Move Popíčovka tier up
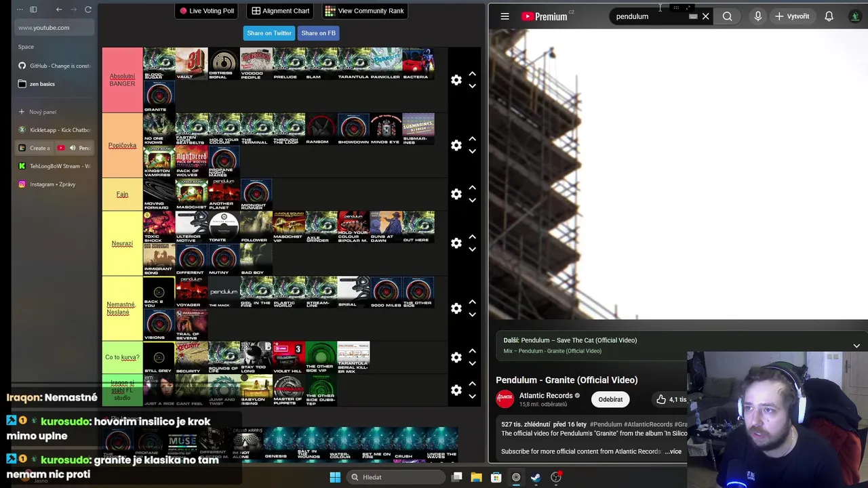Viewport: 868px width, 488px height. pos(472,138)
